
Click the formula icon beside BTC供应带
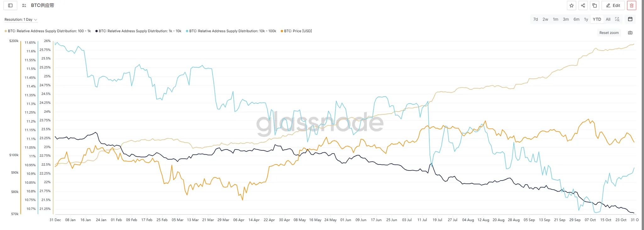point(24,5)
